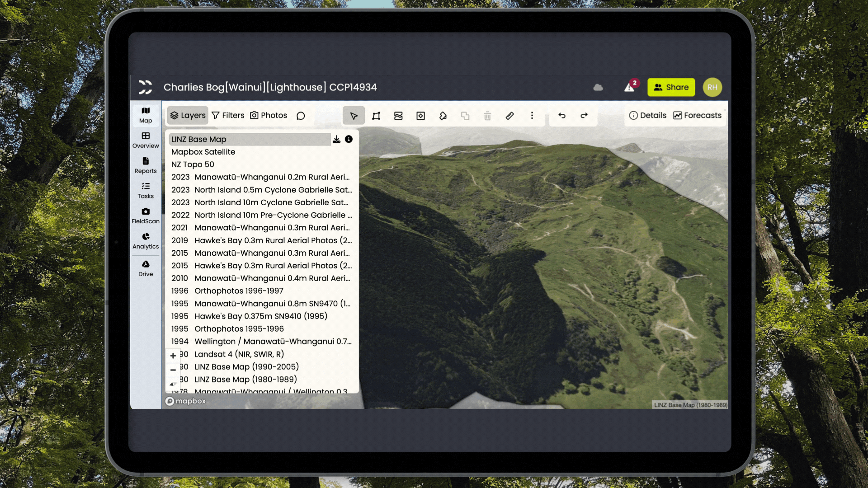Show info for LINZ Base Map
868x488 pixels.
[349, 139]
